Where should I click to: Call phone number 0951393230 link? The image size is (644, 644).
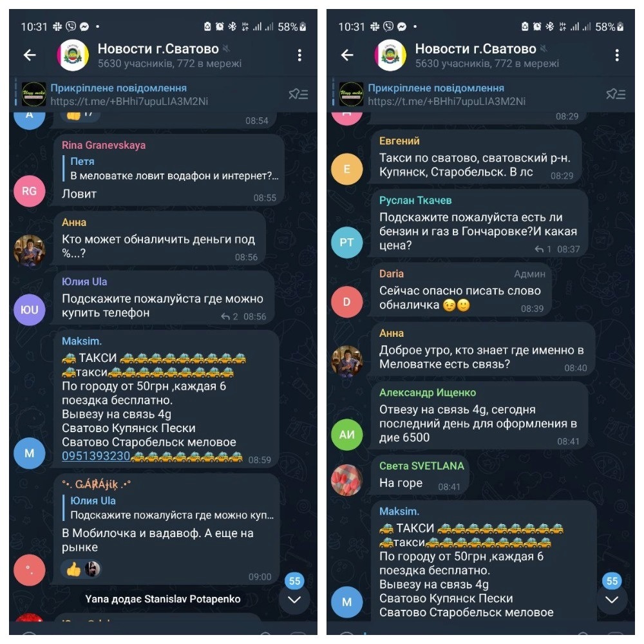pos(96,456)
